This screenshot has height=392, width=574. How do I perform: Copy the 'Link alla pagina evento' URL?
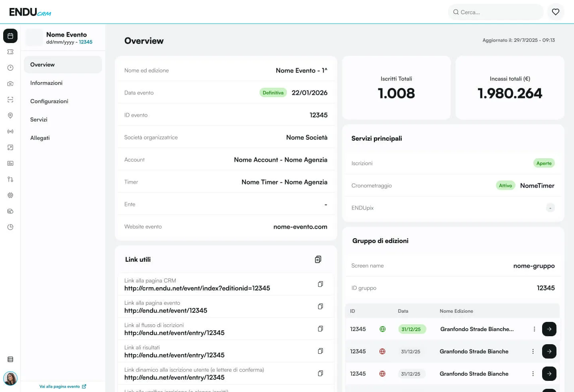tap(320, 306)
